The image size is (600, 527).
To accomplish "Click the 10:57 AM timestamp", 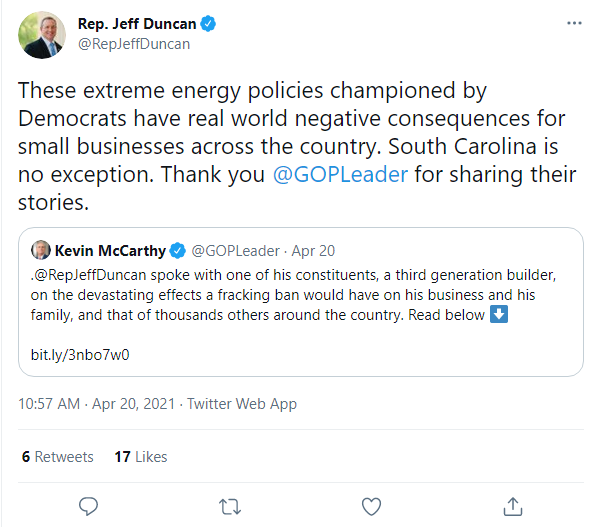I will tap(49, 404).
